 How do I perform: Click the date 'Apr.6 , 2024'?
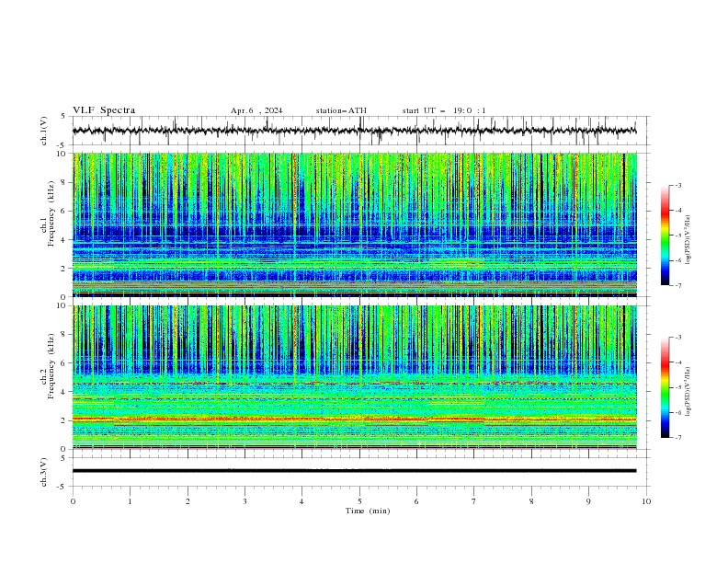(256, 110)
